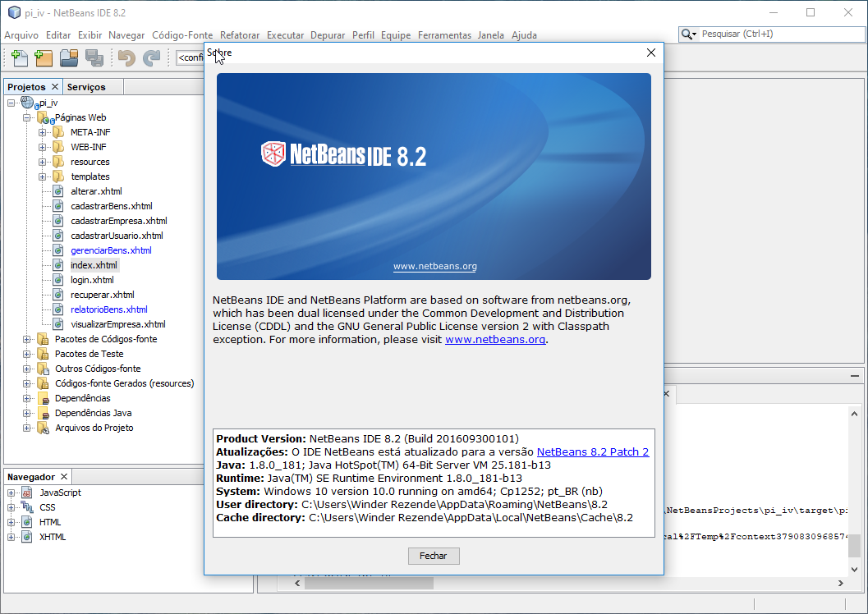The image size is (868, 614).
Task: Click the output scrollbar right arrow
Action: (840, 583)
